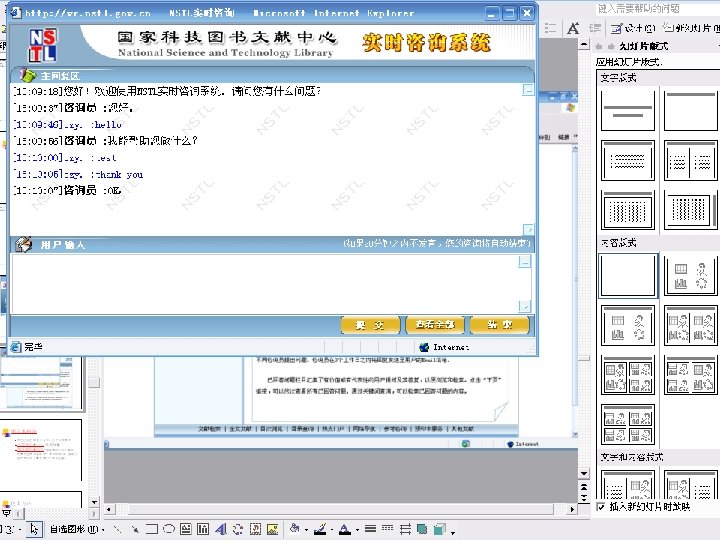720x540 pixels.
Task: Apply the Title Only layout thumbnail
Action: [x=691, y=110]
